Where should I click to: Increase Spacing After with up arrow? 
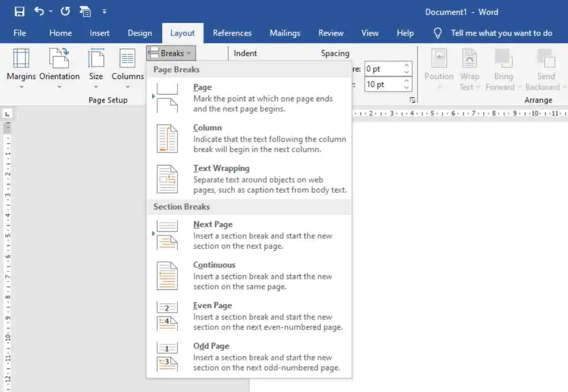407,81
